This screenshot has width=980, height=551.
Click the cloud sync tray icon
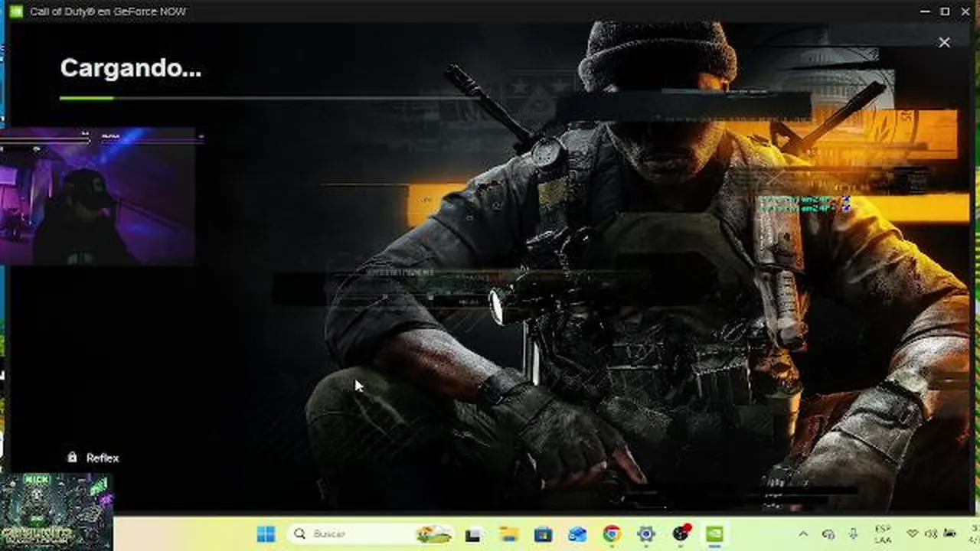[x=828, y=533]
